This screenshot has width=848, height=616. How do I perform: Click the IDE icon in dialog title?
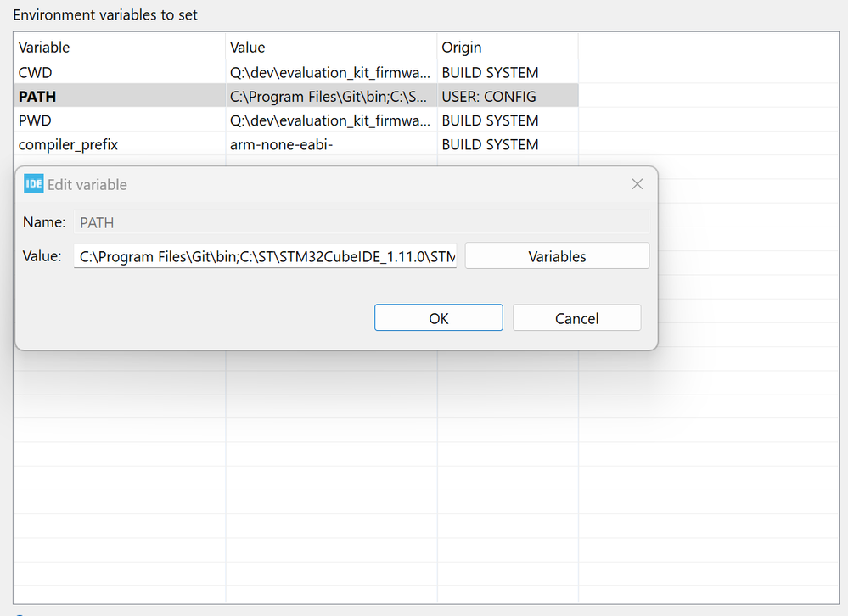tap(34, 184)
